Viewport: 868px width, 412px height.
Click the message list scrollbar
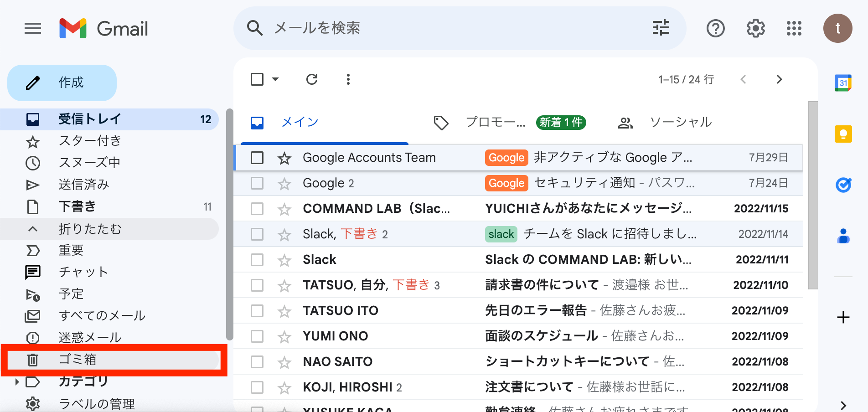812,195
